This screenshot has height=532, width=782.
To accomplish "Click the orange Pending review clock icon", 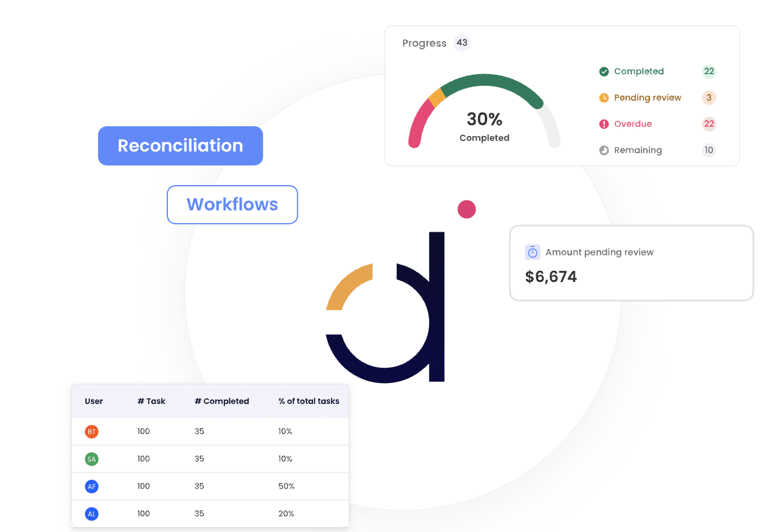I will pyautogui.click(x=604, y=98).
